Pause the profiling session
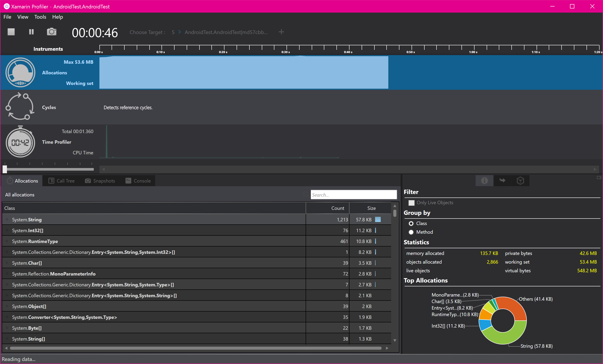Image resolution: width=603 pixels, height=364 pixels. pos(31,32)
